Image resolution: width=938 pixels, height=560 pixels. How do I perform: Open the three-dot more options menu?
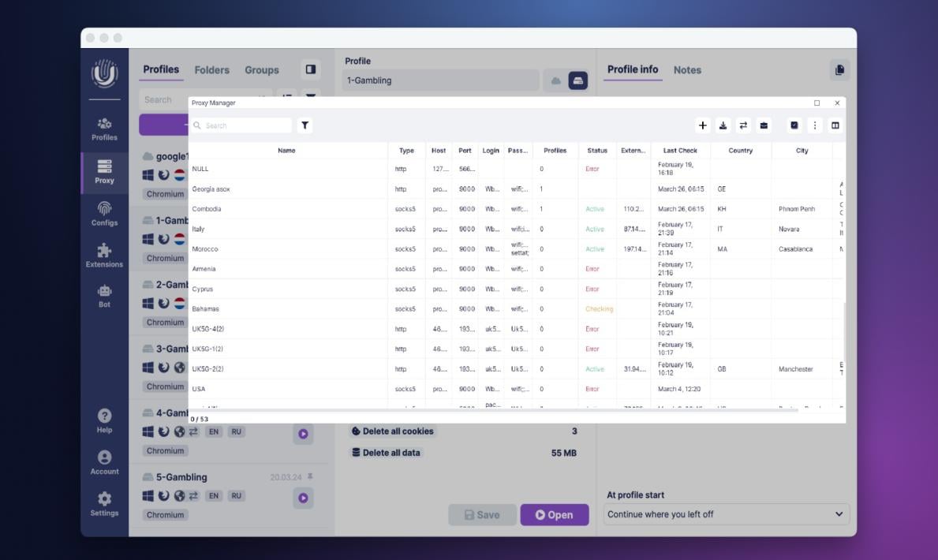pos(815,125)
